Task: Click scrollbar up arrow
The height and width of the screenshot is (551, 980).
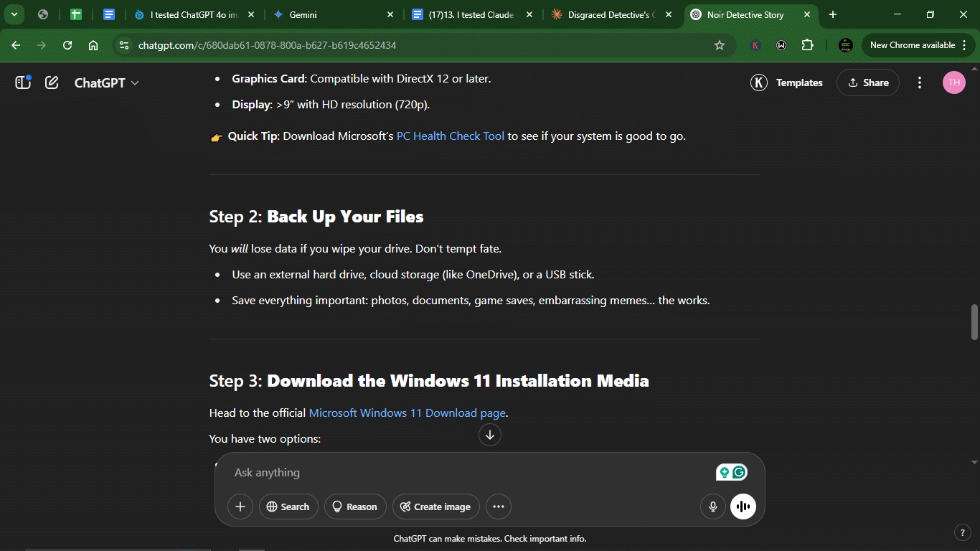Action: coord(974,68)
